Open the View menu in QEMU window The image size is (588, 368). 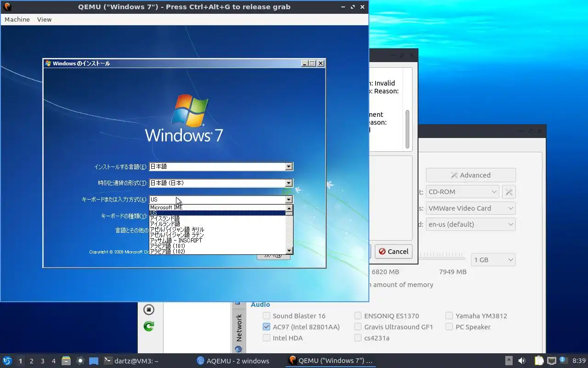coord(44,19)
